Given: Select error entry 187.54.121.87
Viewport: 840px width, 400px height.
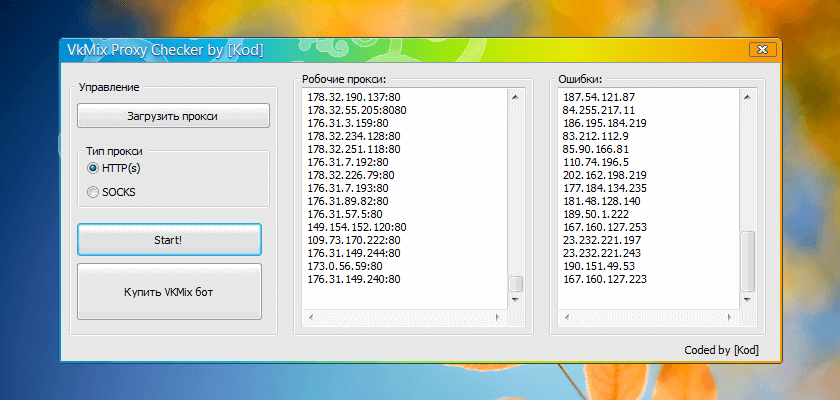Looking at the screenshot, I should coord(599,97).
